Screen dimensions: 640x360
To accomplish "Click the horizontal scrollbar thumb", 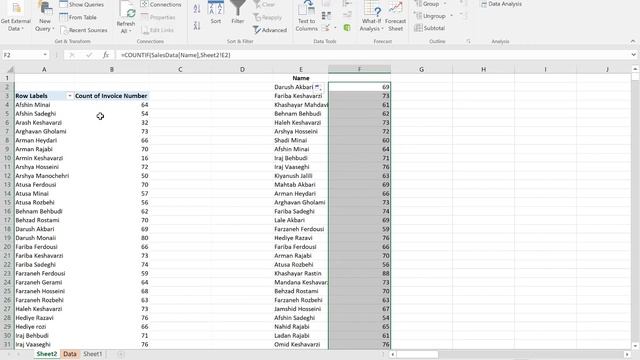I will (417, 354).
